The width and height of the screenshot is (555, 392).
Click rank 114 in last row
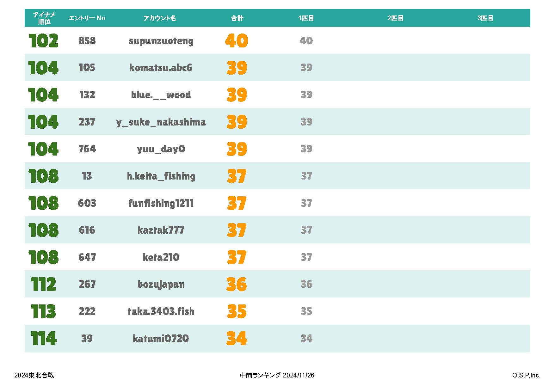[x=43, y=338]
